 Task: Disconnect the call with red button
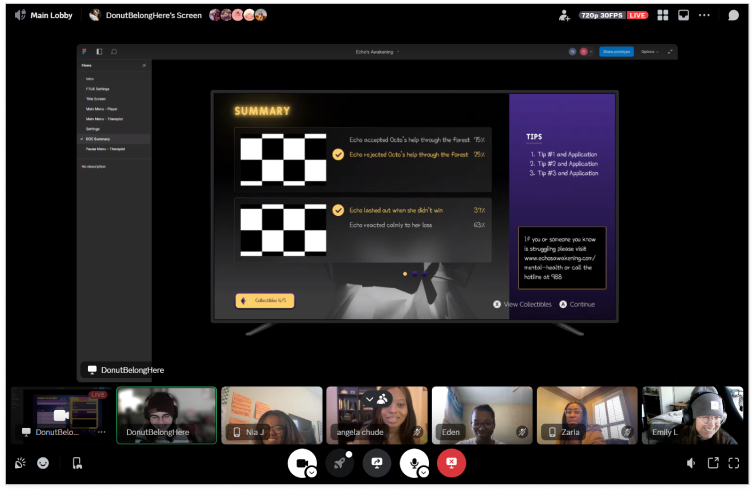(451, 463)
